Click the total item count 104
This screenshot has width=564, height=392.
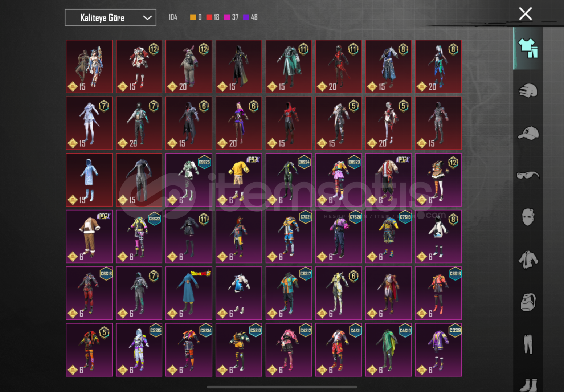point(173,17)
